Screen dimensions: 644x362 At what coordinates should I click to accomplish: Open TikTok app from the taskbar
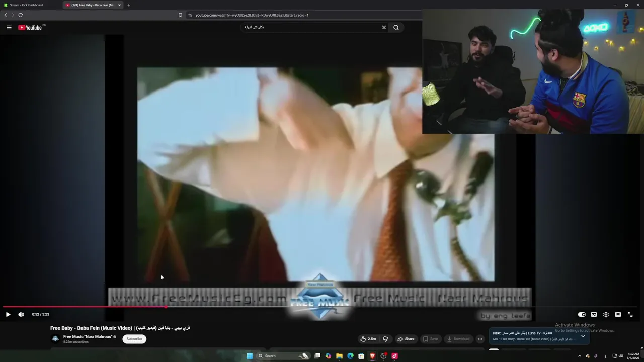pyautogui.click(x=394, y=356)
